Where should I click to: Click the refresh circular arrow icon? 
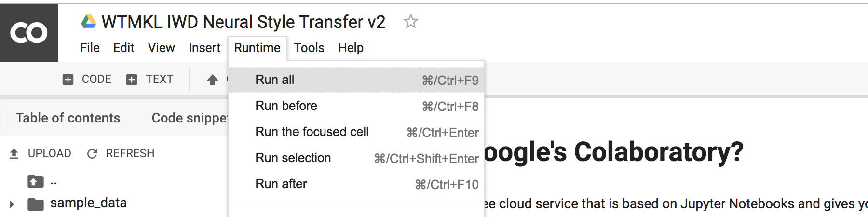pyautogui.click(x=92, y=154)
